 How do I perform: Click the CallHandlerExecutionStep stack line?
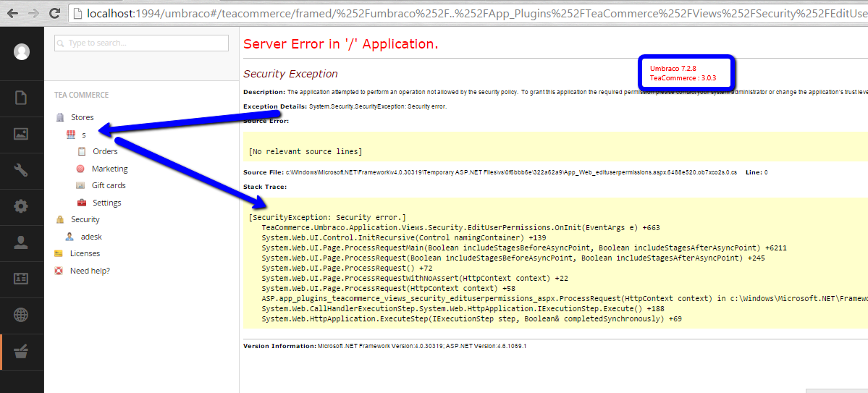(x=463, y=309)
